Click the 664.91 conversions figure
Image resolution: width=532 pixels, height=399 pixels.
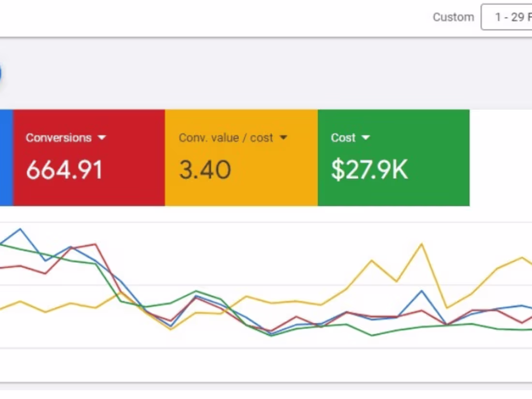[x=64, y=169]
